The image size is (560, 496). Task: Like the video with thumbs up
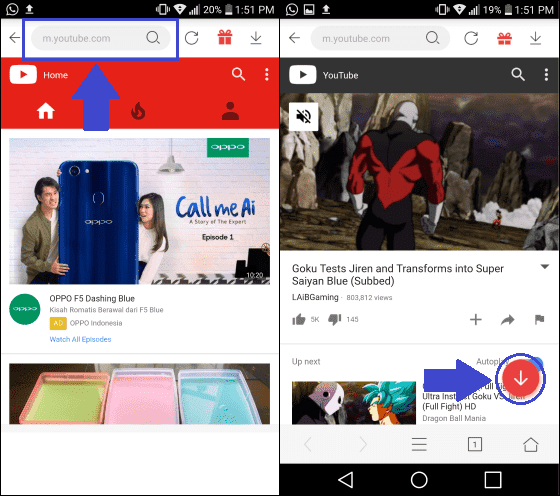(x=299, y=319)
